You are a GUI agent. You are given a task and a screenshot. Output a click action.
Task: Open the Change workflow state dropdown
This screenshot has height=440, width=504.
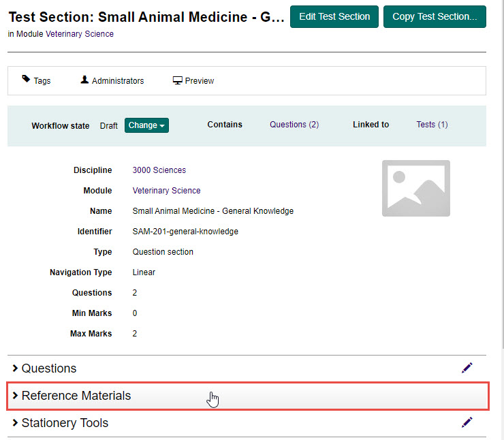pyautogui.click(x=146, y=125)
